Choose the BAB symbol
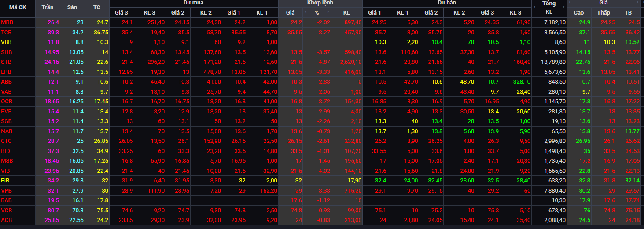 click(x=7, y=200)
